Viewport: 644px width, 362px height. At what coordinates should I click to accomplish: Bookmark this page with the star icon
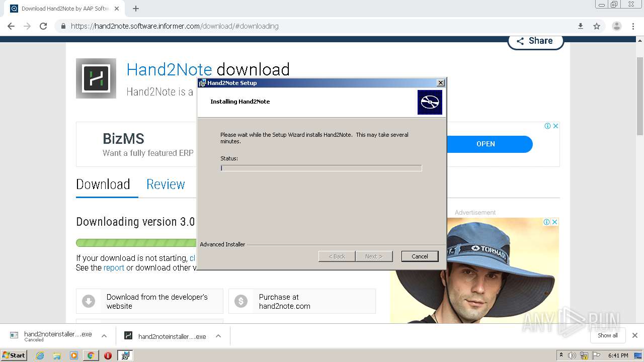(x=597, y=26)
